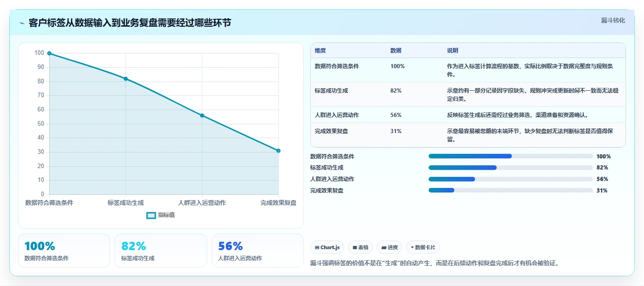Click y-axis tick label 50
Screen dimensions: 644x286
coord(41,124)
